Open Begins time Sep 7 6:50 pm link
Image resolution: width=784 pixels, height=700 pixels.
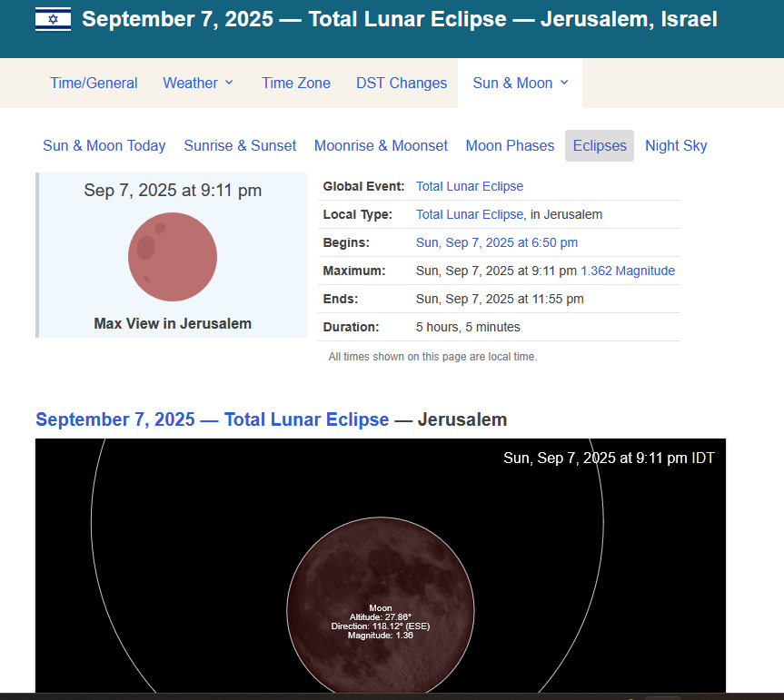coord(497,242)
